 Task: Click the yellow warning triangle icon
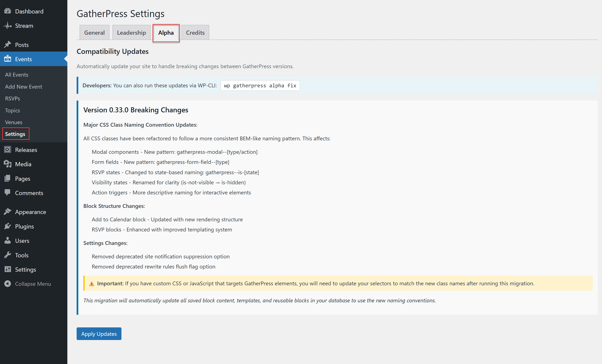[x=92, y=284]
